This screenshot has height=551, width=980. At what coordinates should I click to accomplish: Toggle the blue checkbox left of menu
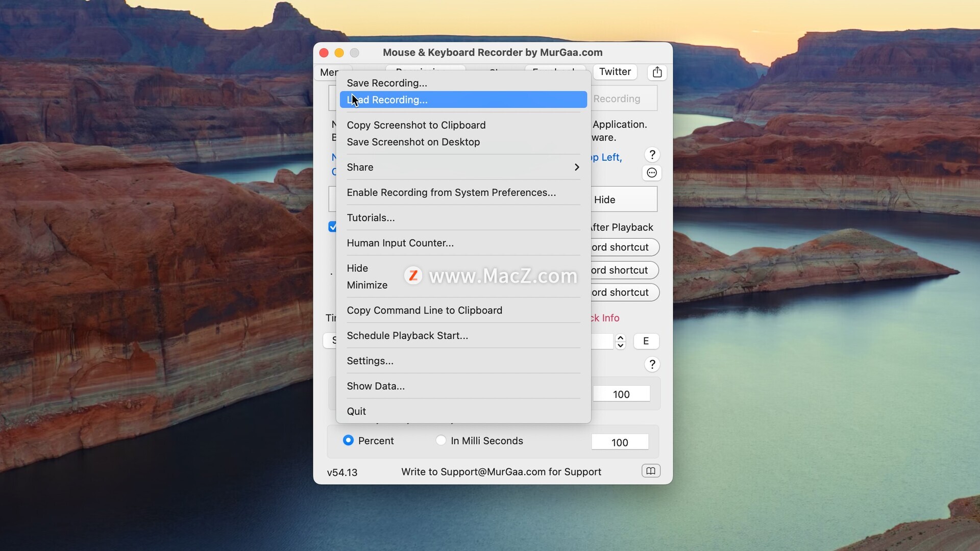pyautogui.click(x=332, y=227)
